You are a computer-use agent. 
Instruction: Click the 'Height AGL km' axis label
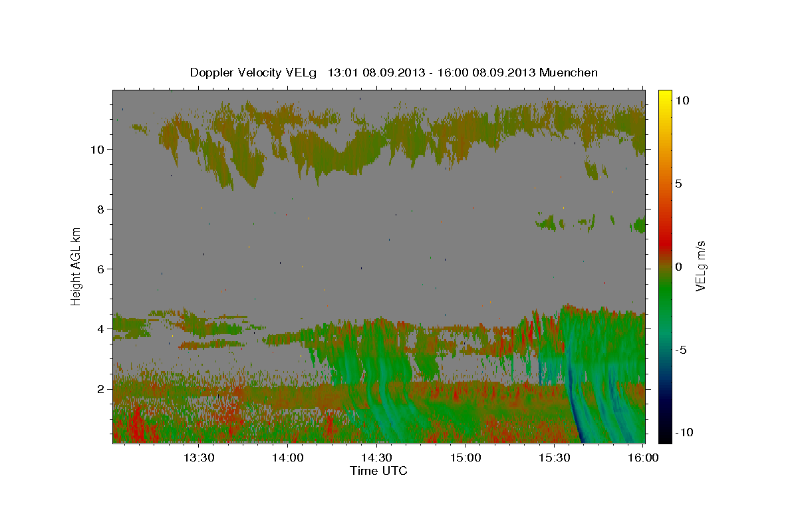[x=76, y=265]
